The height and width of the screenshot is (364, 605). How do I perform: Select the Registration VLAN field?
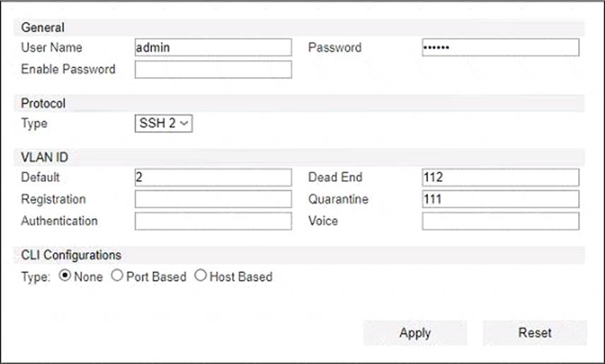213,199
